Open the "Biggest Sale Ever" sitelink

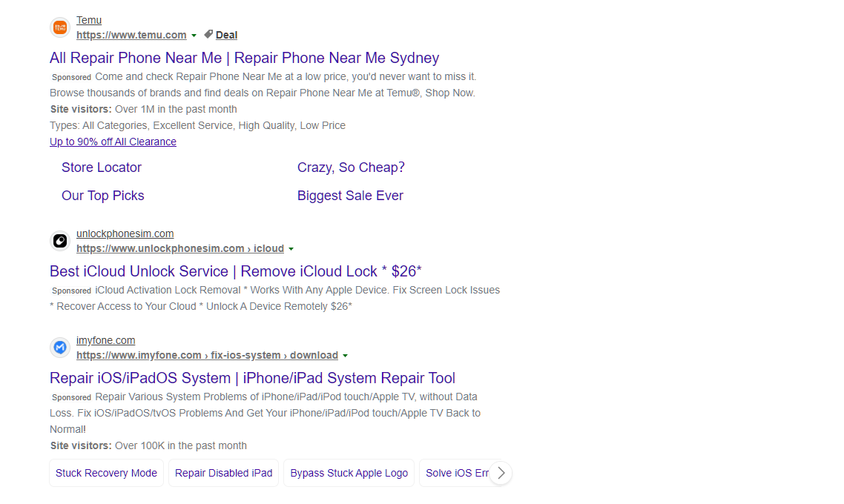(x=350, y=196)
